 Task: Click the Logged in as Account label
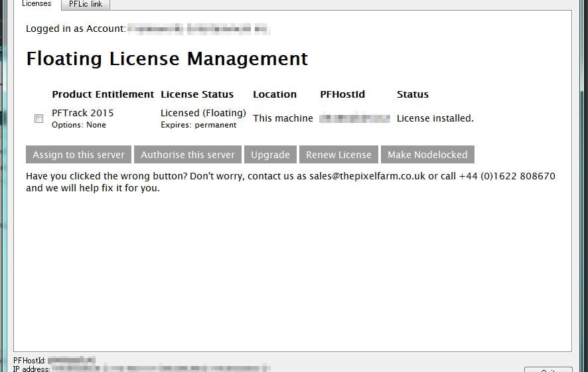[76, 29]
